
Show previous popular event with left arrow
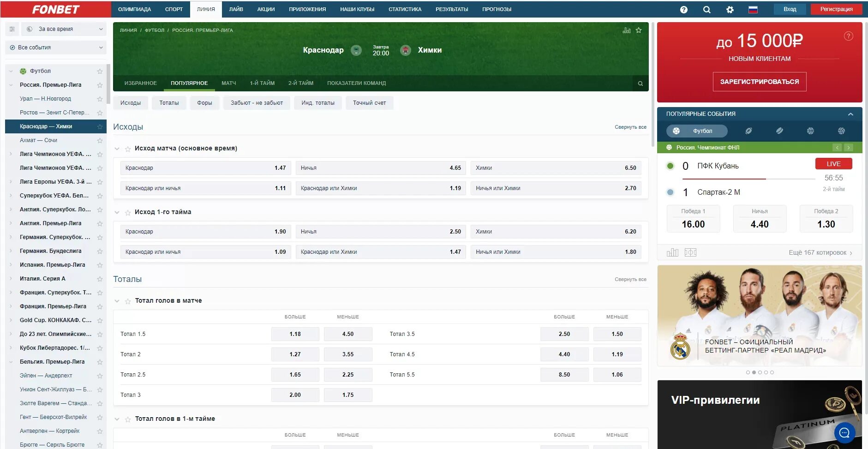pyautogui.click(x=837, y=148)
